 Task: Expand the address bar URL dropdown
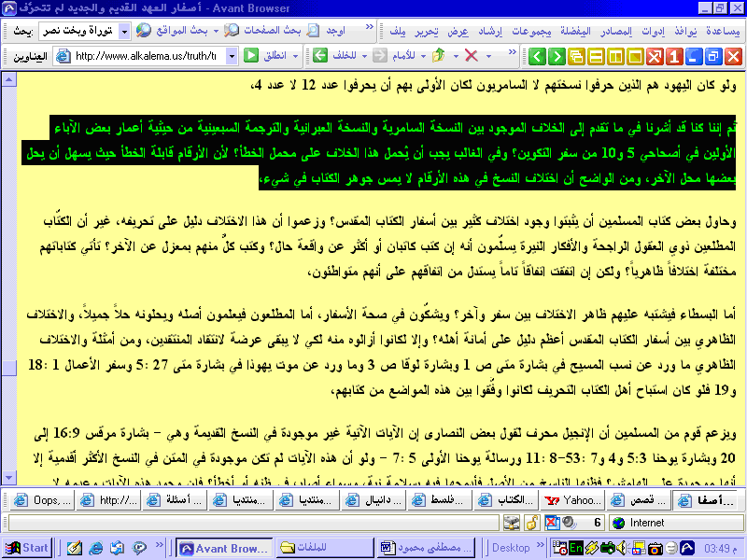(x=233, y=56)
